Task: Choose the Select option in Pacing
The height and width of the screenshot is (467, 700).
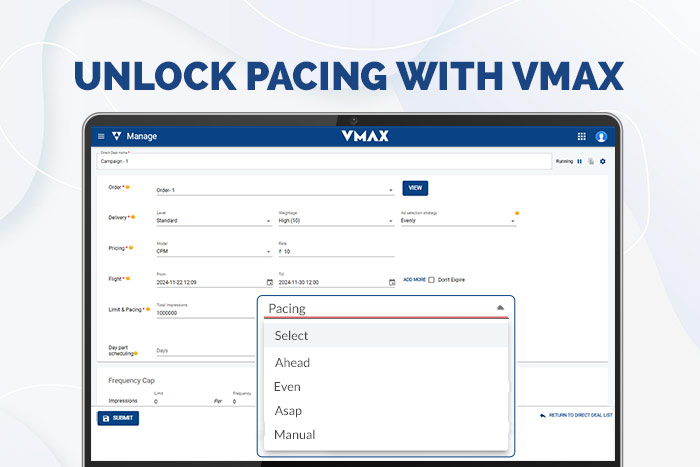Action: coord(386,335)
